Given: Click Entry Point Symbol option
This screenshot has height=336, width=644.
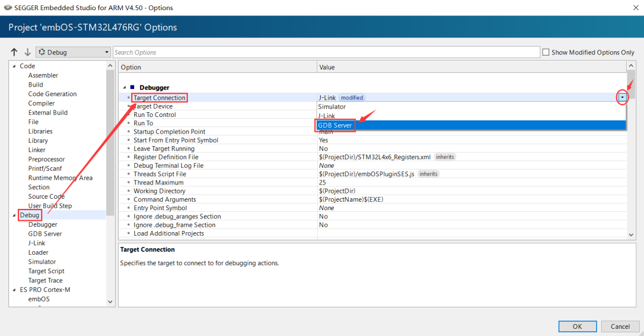Looking at the screenshot, I should pos(160,208).
